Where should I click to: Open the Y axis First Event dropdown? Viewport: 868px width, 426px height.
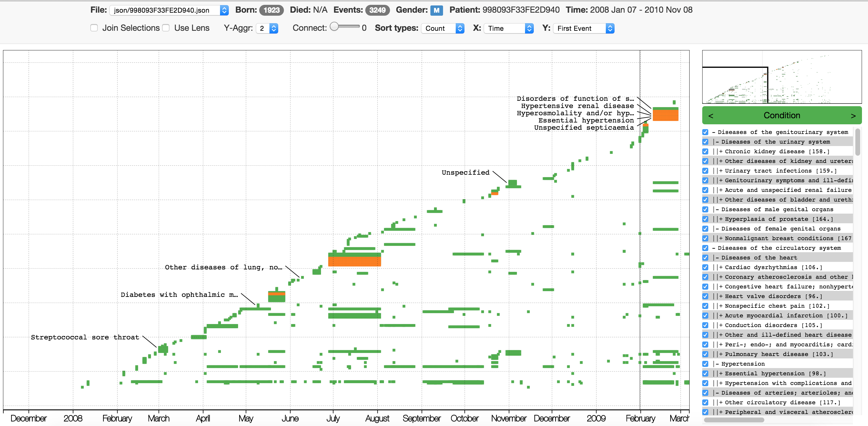[583, 28]
